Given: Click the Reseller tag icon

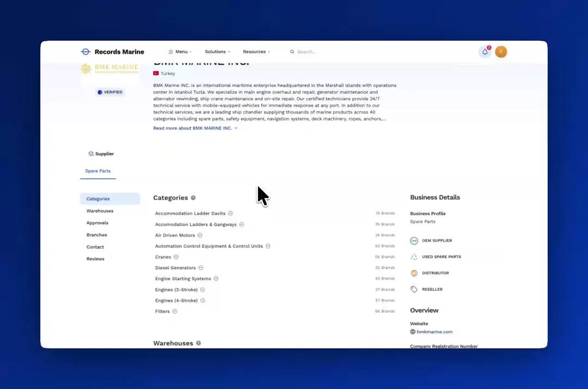Looking at the screenshot, I should pos(414,289).
